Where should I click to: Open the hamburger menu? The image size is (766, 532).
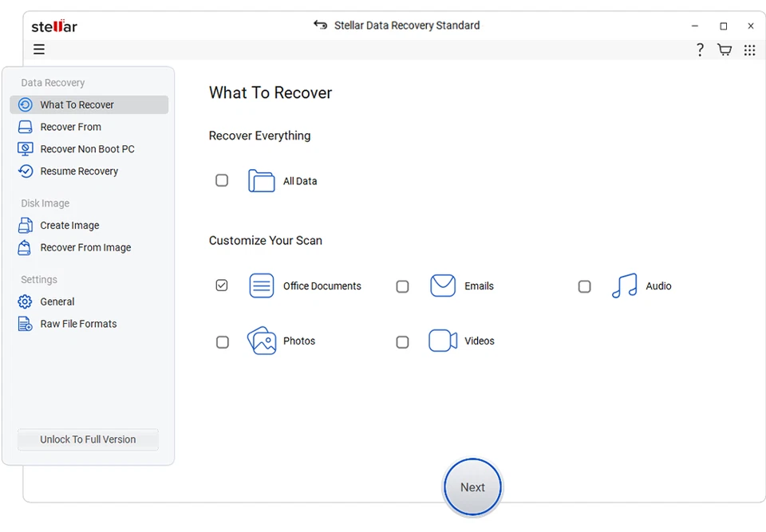(38, 49)
